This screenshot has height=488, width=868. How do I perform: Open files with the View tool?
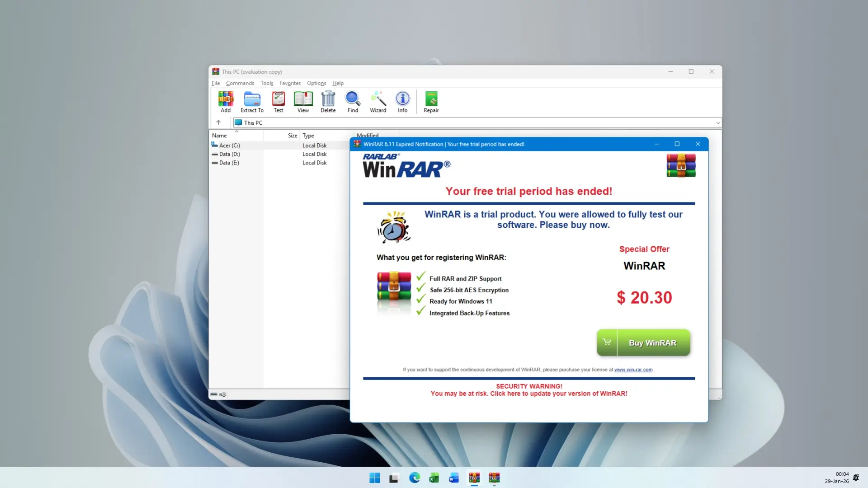point(303,102)
